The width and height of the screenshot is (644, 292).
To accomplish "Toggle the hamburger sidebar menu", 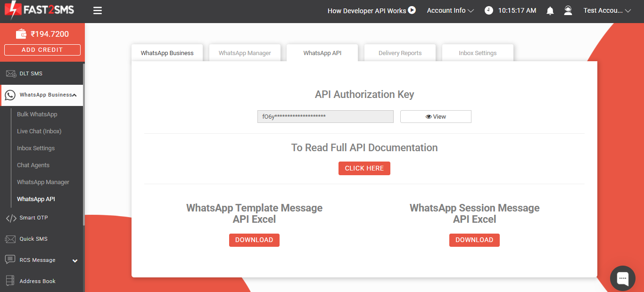I will (x=98, y=10).
